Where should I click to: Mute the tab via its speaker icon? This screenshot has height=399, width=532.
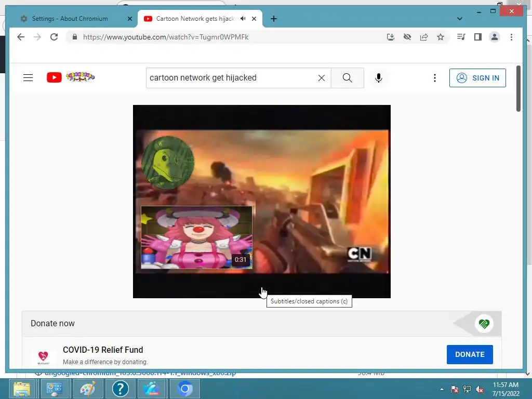click(243, 19)
